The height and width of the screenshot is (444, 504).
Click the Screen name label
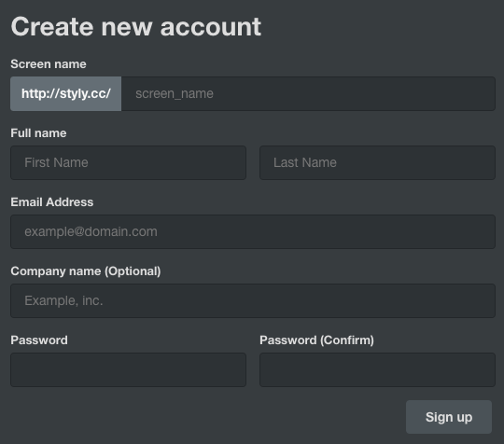49,64
